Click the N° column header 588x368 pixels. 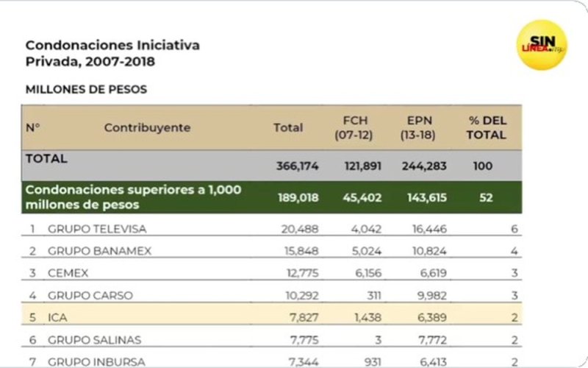tap(33, 127)
